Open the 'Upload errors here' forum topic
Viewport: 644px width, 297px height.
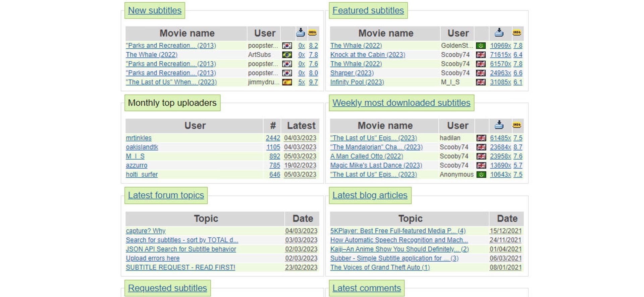152,258
